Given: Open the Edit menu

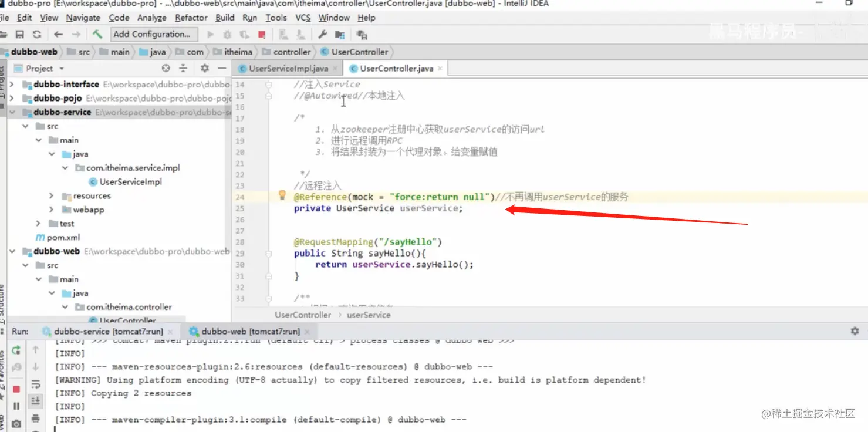Looking at the screenshot, I should coord(25,18).
